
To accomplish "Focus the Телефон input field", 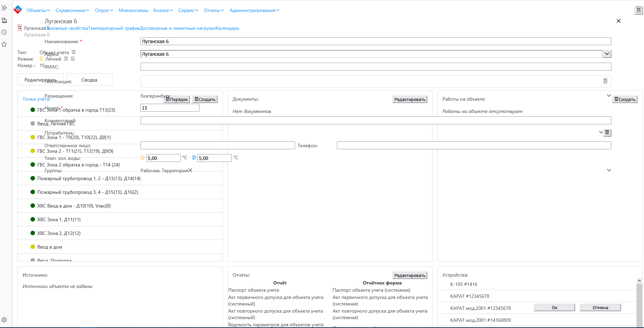I will [474, 145].
